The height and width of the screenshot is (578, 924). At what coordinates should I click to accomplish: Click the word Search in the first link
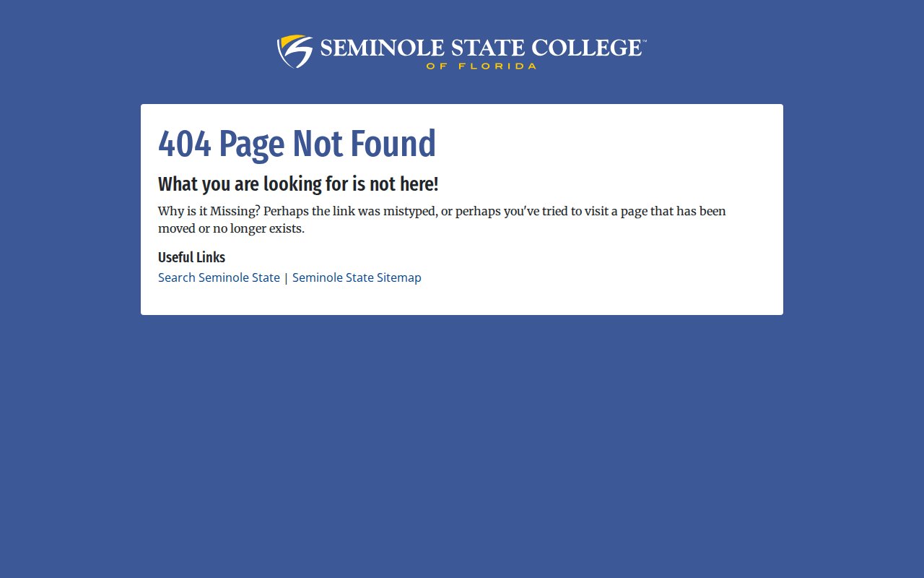click(x=177, y=277)
